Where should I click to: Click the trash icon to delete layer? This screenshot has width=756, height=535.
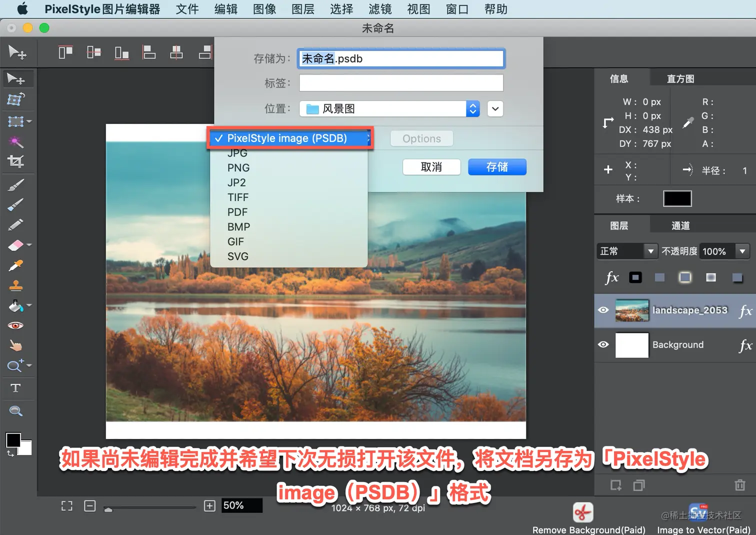pos(740,484)
